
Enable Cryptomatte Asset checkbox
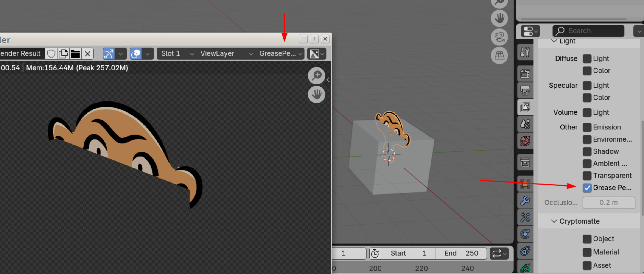[587, 265]
